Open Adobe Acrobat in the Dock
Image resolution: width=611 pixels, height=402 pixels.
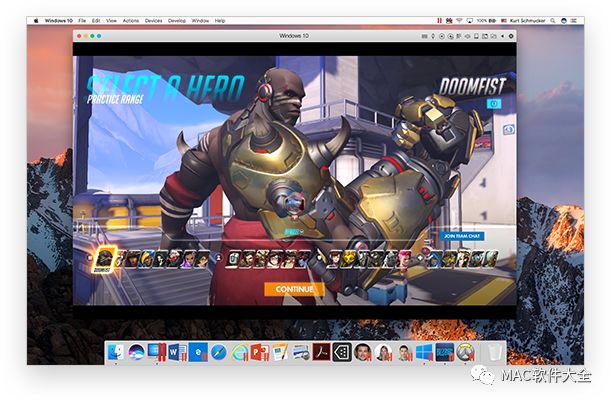[x=321, y=352]
